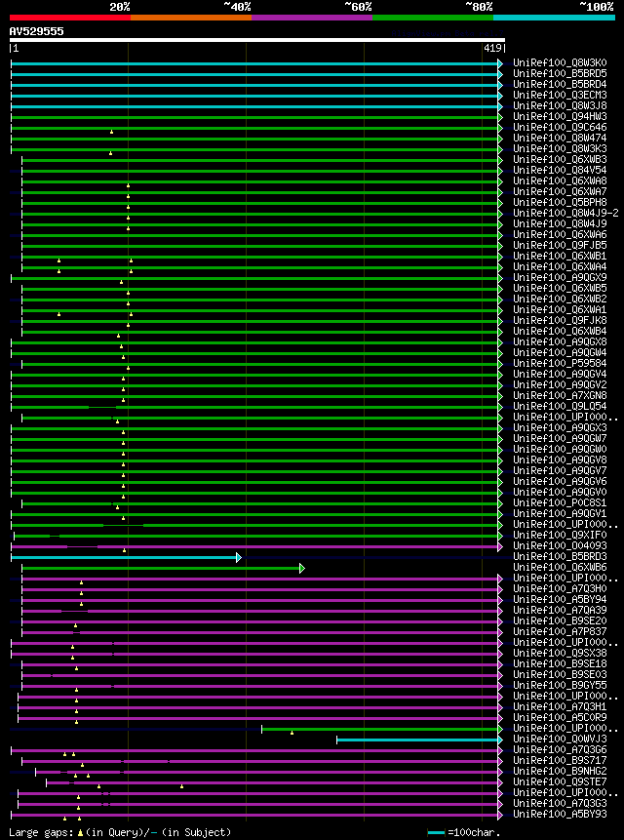
Task: Click the UniRef100_Q0WVJ3 label
Action: [560, 739]
